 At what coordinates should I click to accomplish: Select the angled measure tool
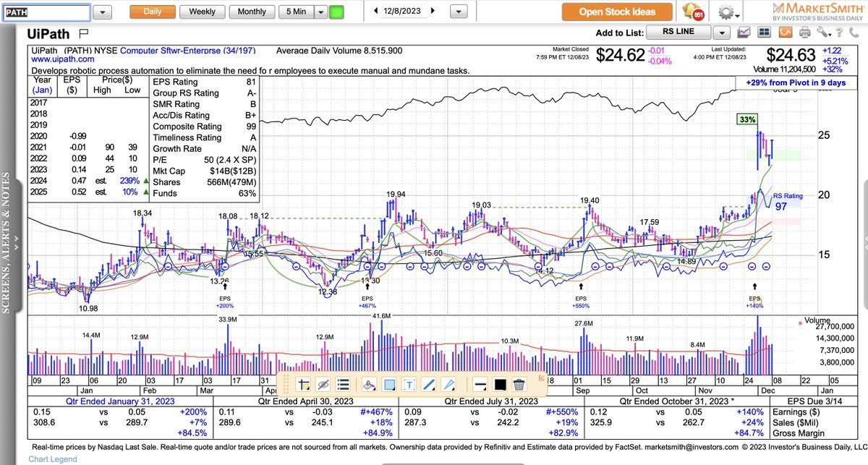[448, 384]
